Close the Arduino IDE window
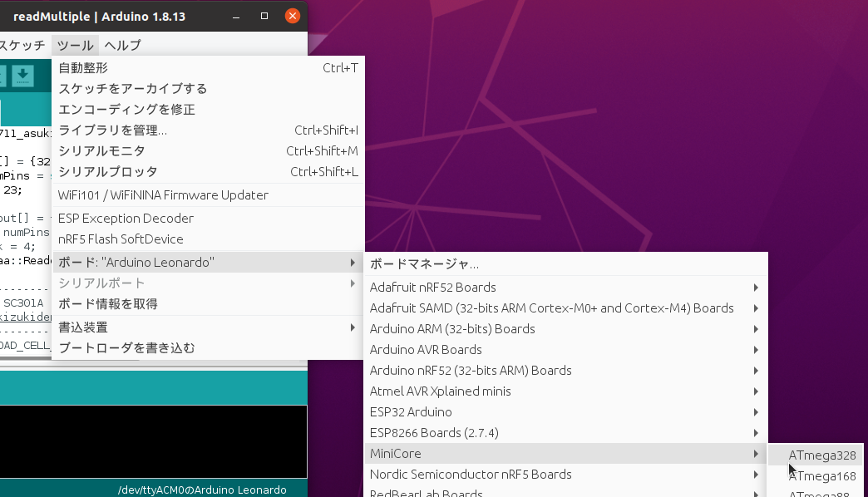Image resolution: width=868 pixels, height=497 pixels. (x=293, y=16)
